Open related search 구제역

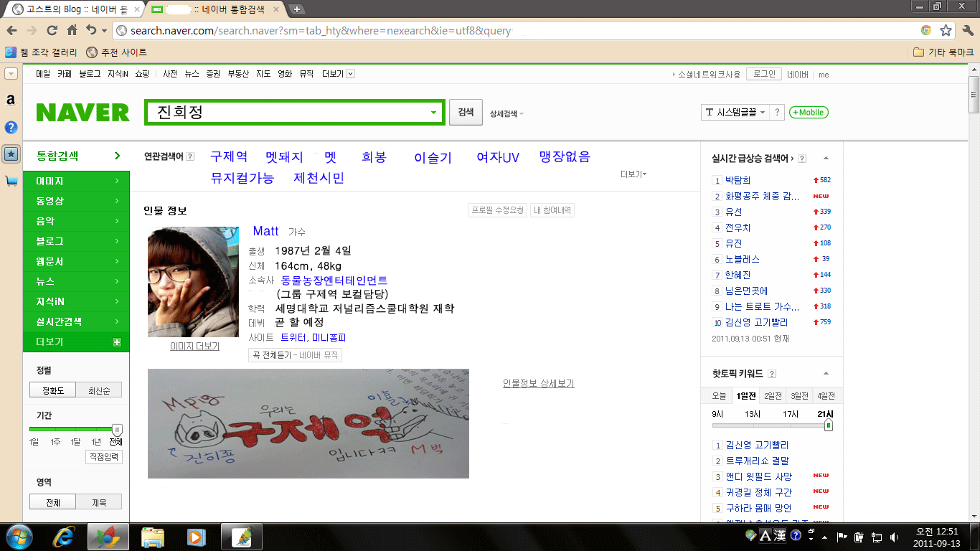point(229,157)
